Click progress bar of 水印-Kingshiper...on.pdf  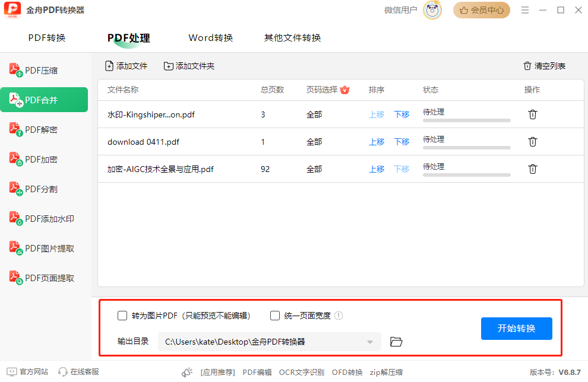coord(466,120)
